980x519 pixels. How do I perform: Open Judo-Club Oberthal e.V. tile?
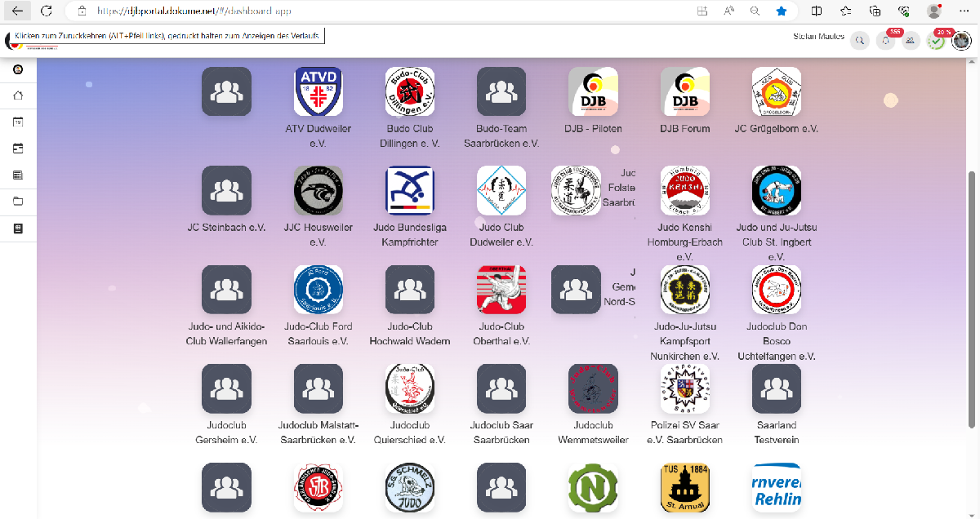coord(501,290)
